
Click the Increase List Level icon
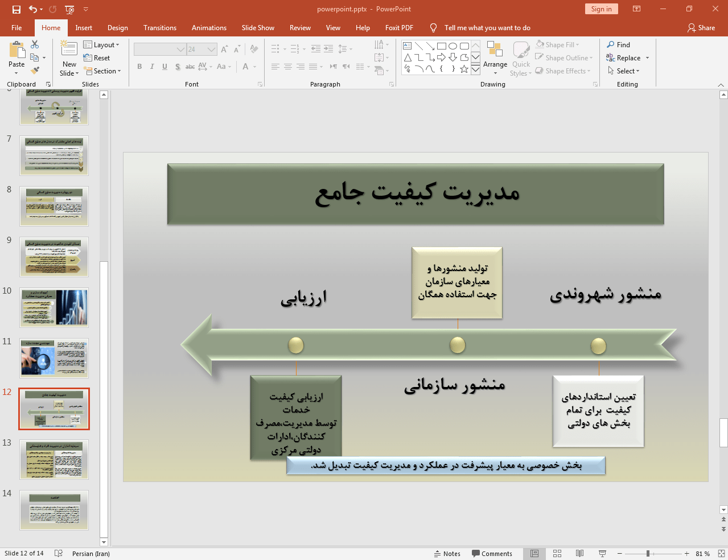328,49
